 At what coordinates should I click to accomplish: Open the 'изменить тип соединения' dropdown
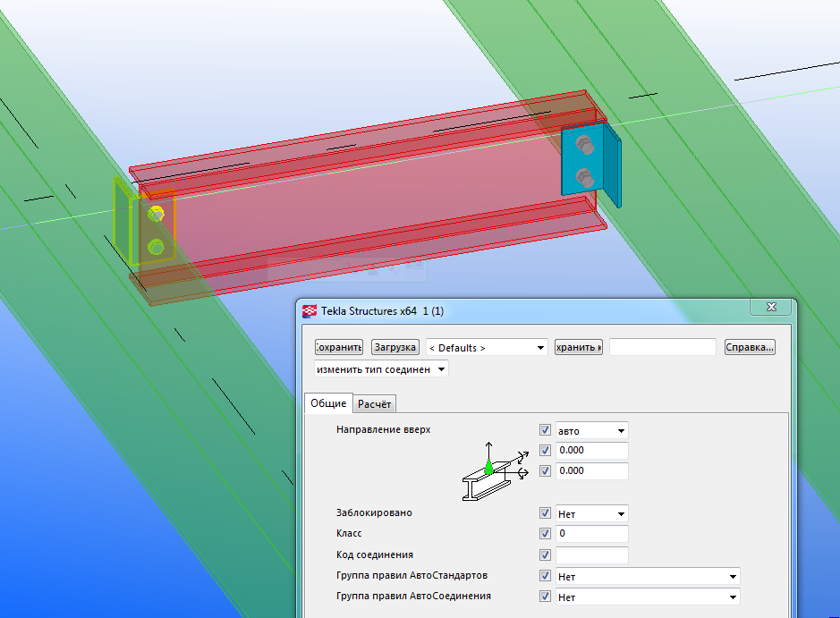pos(381,369)
